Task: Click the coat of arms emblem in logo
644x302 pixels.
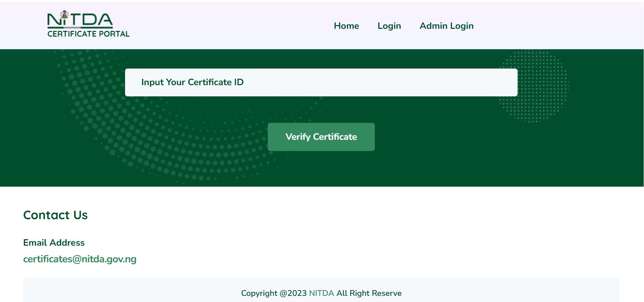Action: (x=64, y=15)
